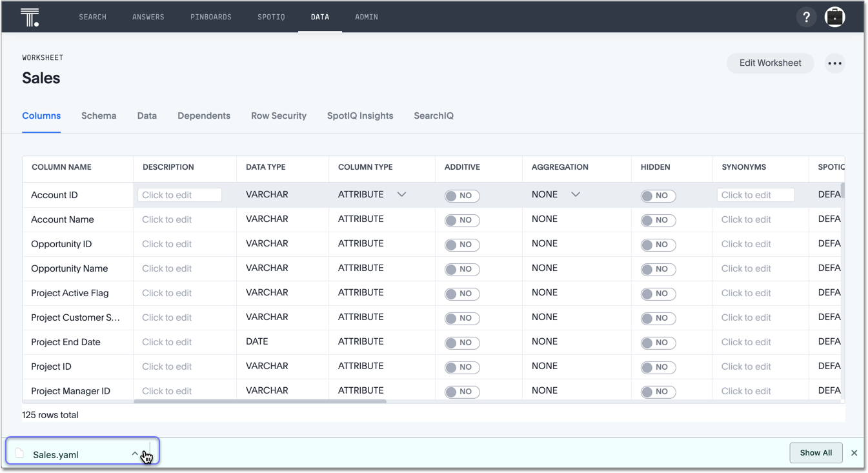868x473 pixels.
Task: Click the DATE data type cell
Action: tap(257, 341)
